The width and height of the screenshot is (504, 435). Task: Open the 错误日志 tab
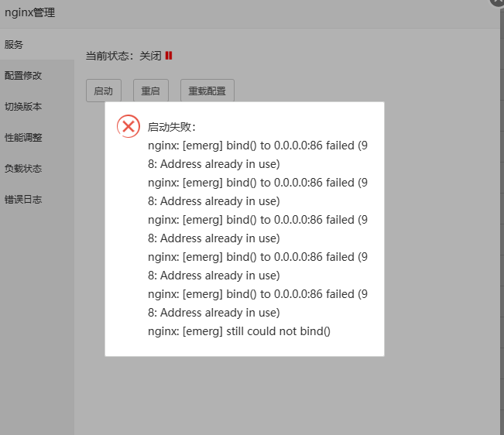(x=37, y=200)
